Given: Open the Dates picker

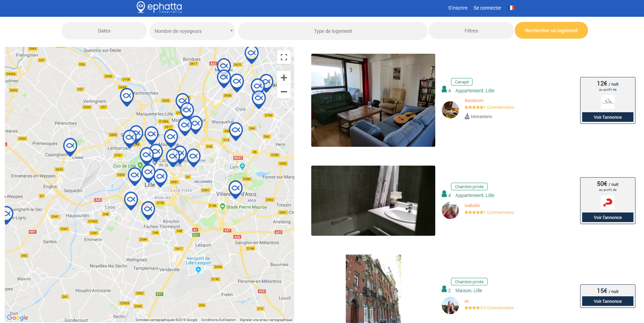Looking at the screenshot, I should [x=104, y=31].
